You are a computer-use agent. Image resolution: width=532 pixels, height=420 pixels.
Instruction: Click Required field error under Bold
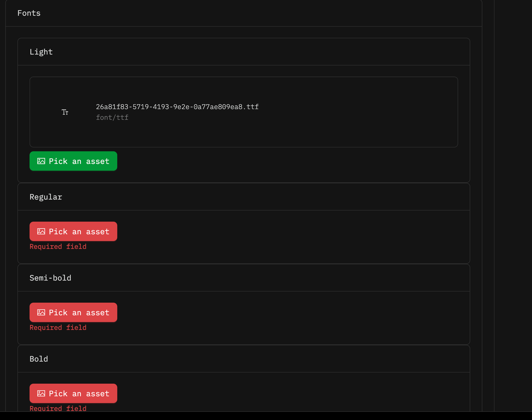[58, 408]
